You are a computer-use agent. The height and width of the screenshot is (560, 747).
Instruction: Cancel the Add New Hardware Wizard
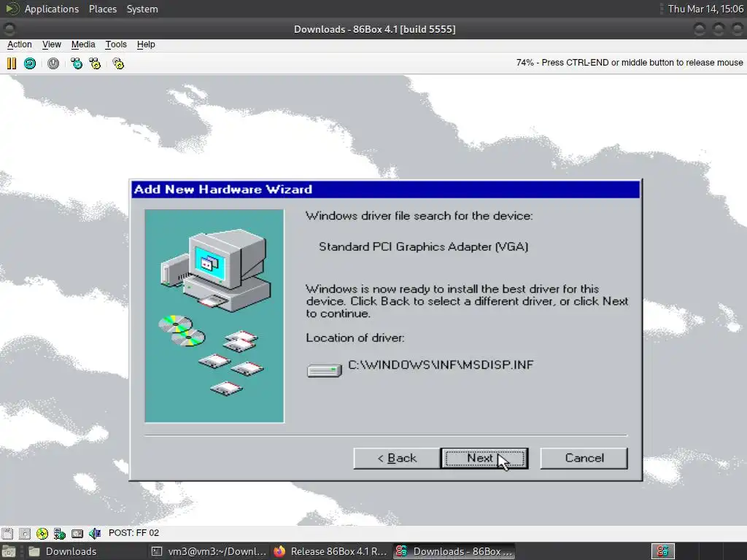(584, 458)
